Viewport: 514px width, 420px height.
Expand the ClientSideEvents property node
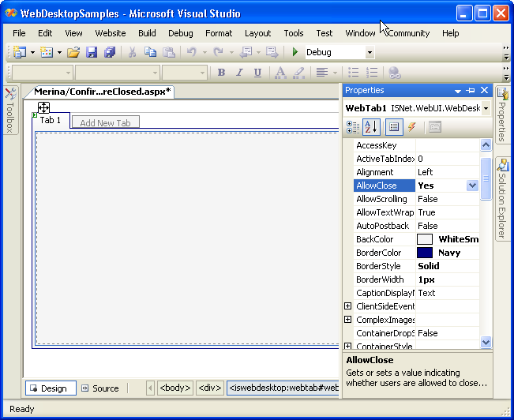348,306
